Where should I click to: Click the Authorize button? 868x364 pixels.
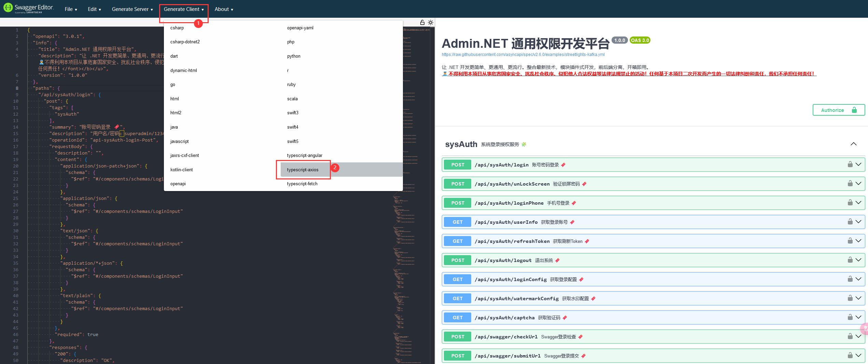coord(839,110)
